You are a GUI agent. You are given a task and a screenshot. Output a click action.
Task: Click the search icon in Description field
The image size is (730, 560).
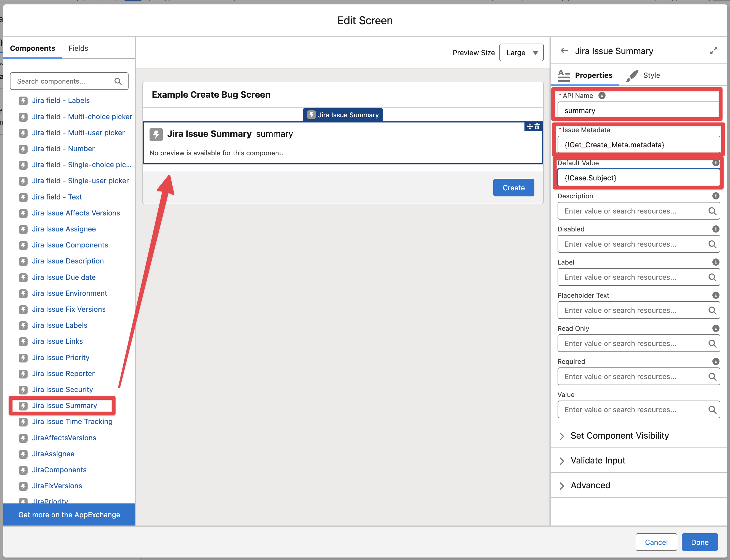point(712,211)
